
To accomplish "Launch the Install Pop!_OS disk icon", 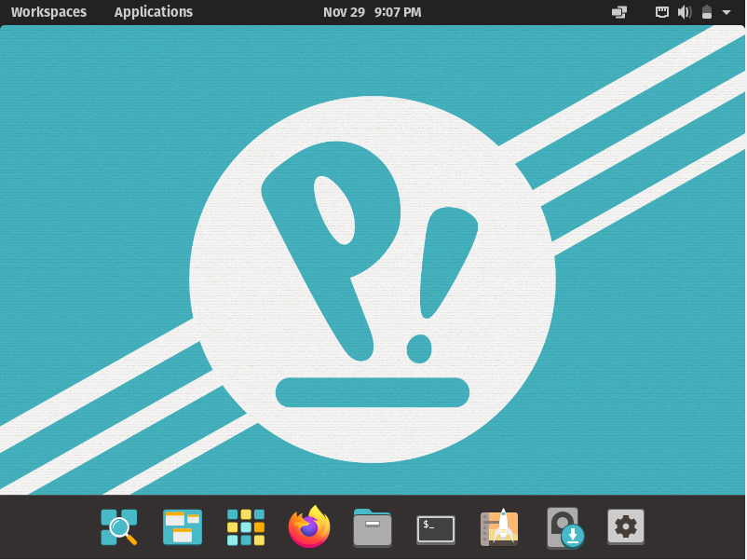I will pyautogui.click(x=565, y=528).
